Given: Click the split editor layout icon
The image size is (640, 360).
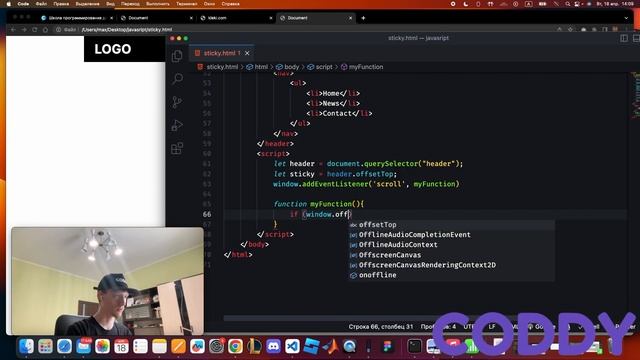Looking at the screenshot, I should coord(624,38).
